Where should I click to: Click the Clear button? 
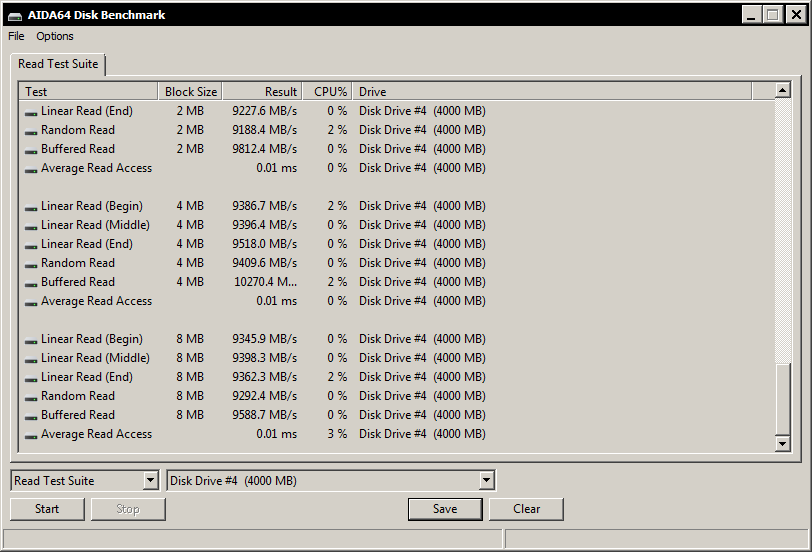click(x=526, y=509)
